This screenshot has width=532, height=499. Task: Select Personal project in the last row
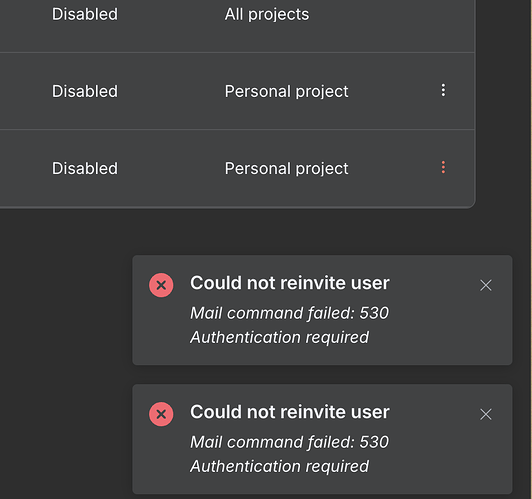286,169
